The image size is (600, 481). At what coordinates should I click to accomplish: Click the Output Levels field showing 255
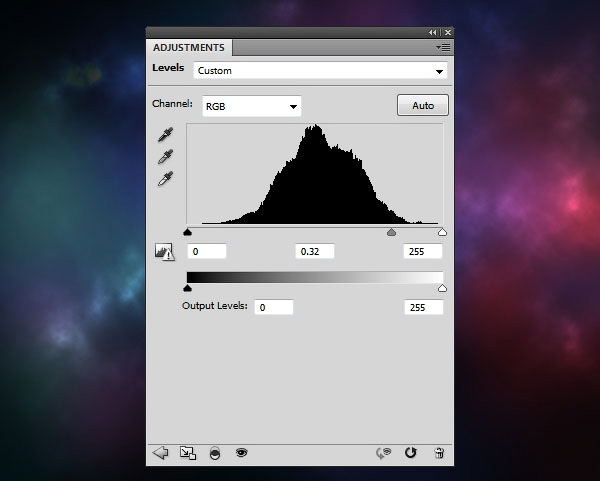424,307
